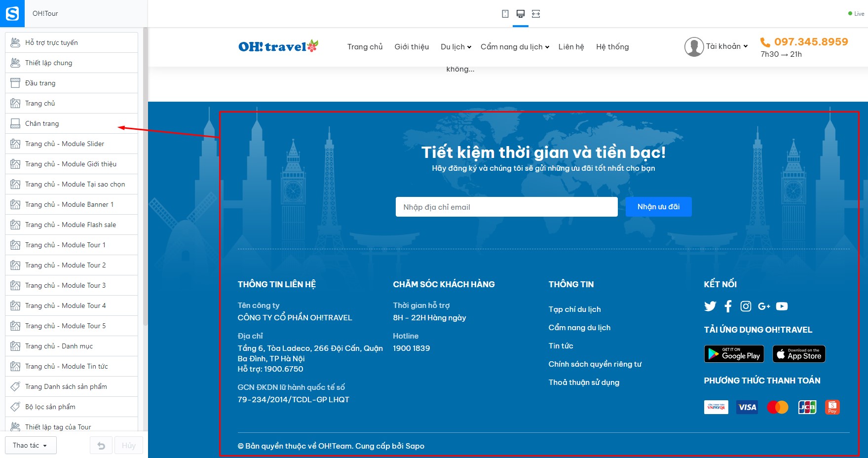
Task: Click the Live status indicator
Action: click(856, 14)
